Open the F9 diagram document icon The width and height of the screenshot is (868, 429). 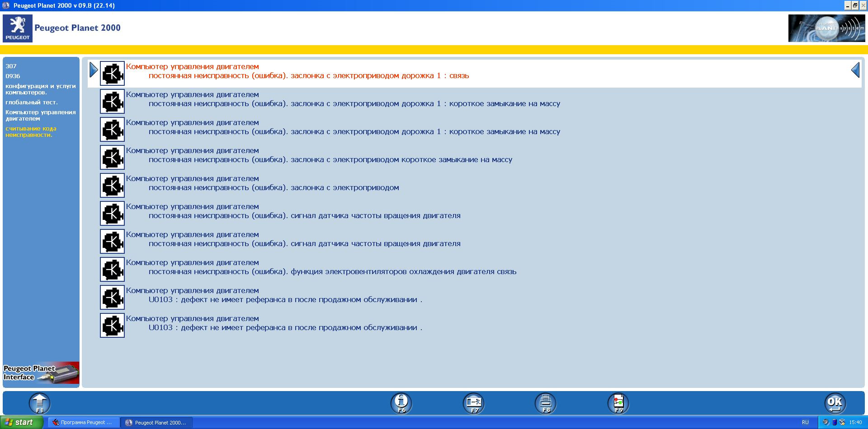(x=618, y=403)
